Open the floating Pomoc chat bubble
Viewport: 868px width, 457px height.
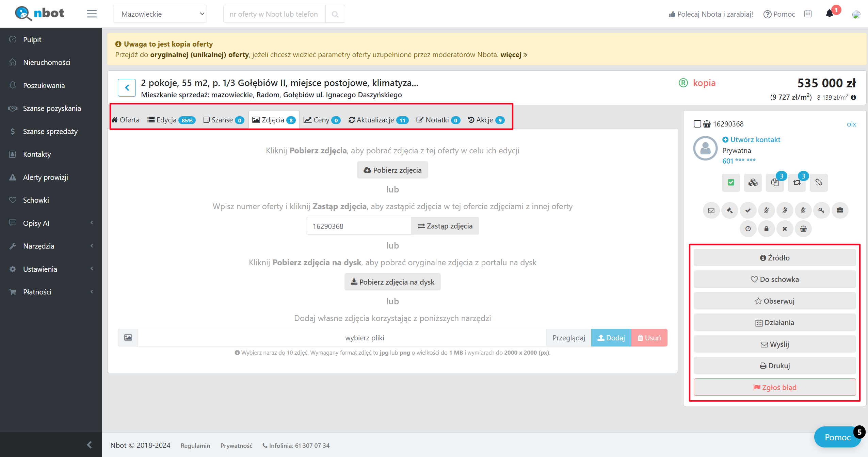[x=837, y=437]
